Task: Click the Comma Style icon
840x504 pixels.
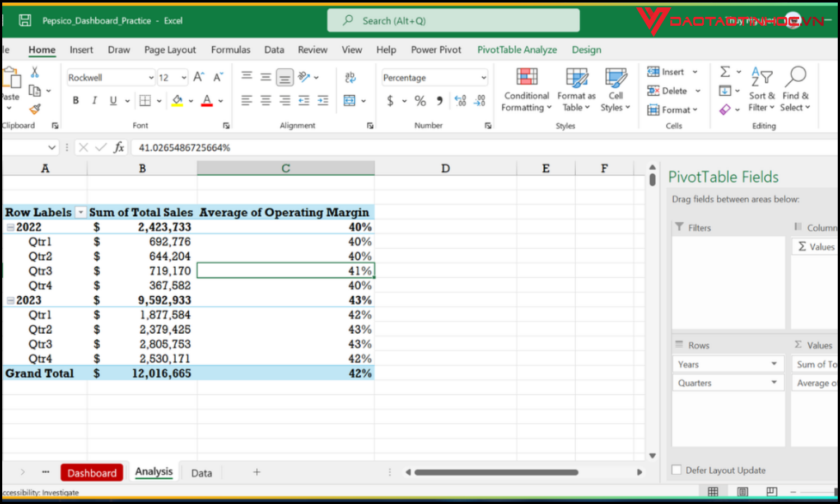Action: 440,101
